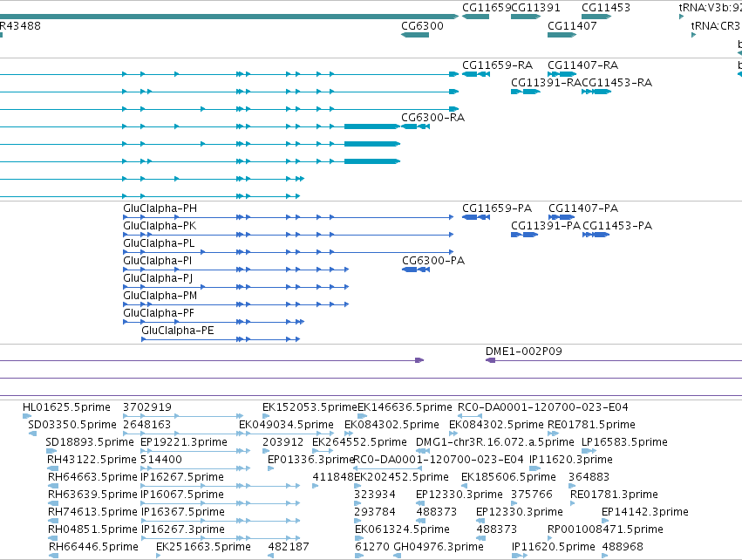Select EST GH04976.3prime

[439, 547]
